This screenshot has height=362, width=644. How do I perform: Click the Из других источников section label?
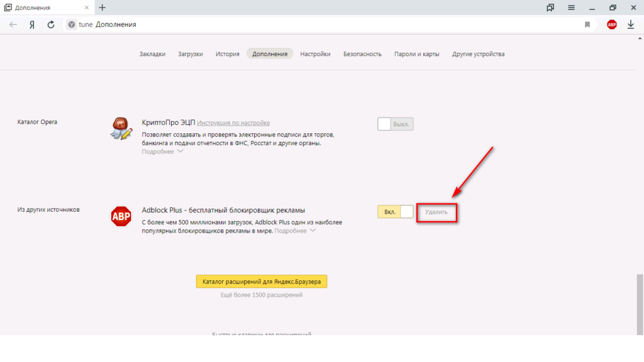[x=48, y=210]
